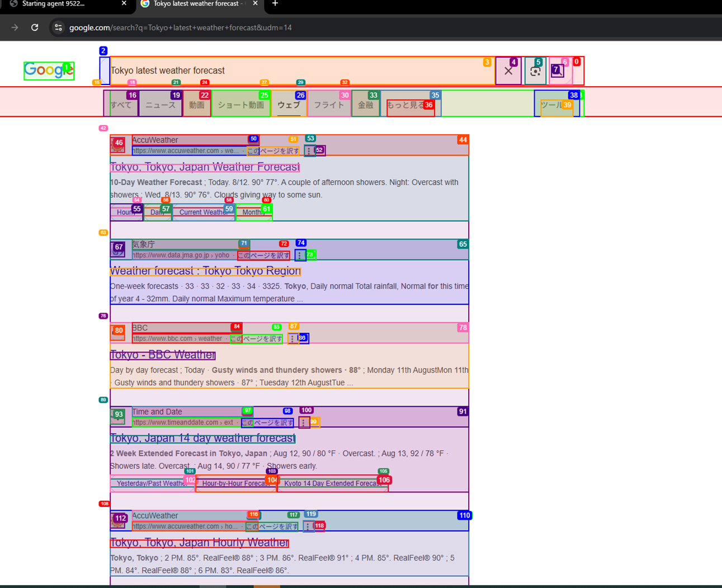722x588 pixels.
Task: Select the 動画 search tab
Action: coord(197,104)
